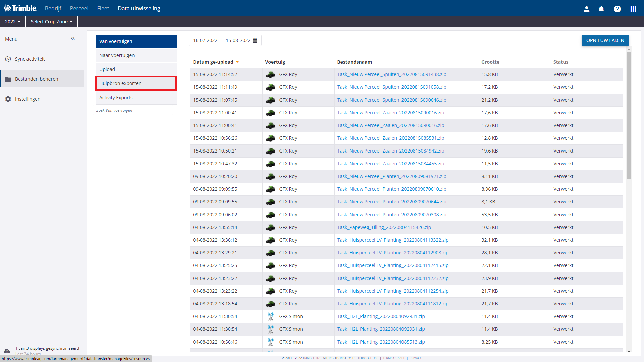The height and width of the screenshot is (362, 644).
Task: Download Task_Papeweg_Tilling_20220804115426.zip file
Action: [x=384, y=227]
